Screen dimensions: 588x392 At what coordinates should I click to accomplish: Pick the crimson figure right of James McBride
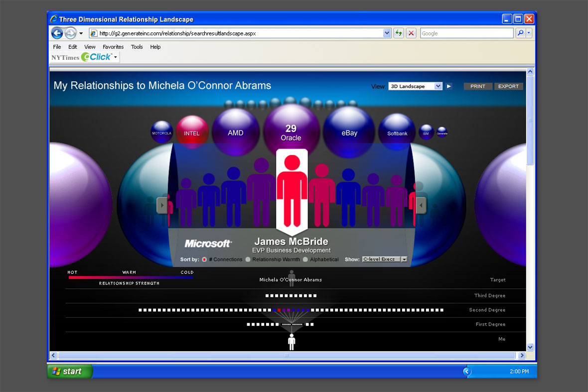tap(322, 195)
